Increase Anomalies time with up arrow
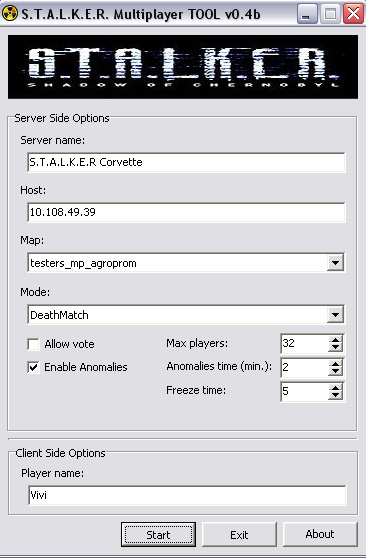366x558 pixels. click(335, 363)
